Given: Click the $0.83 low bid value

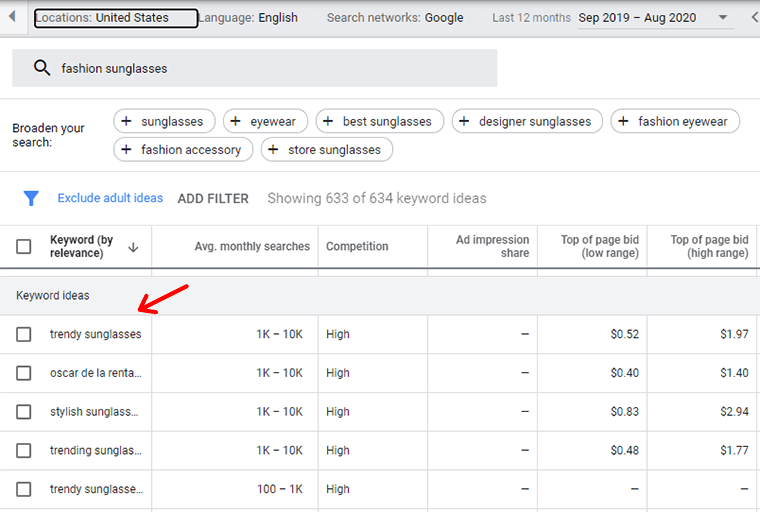Looking at the screenshot, I should click(x=625, y=412).
